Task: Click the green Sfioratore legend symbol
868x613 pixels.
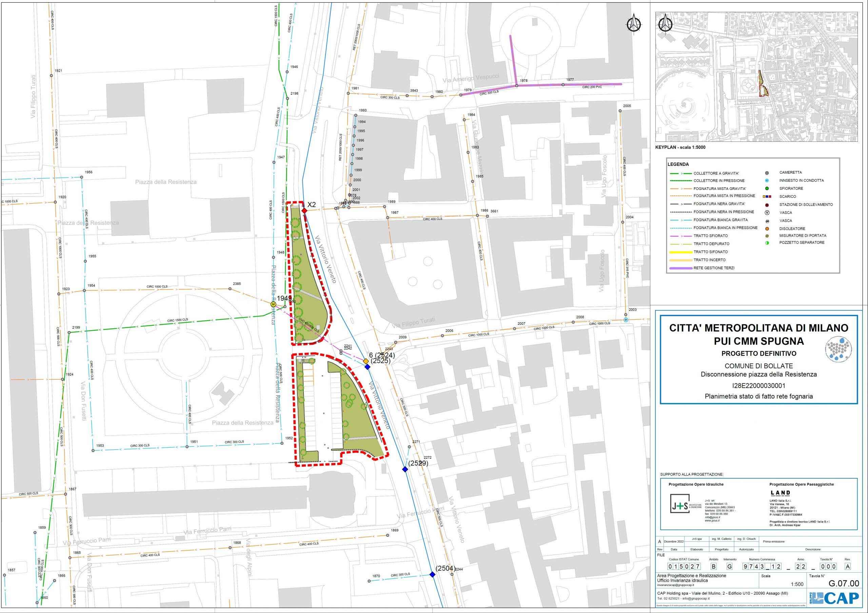Action: pyautogui.click(x=767, y=188)
